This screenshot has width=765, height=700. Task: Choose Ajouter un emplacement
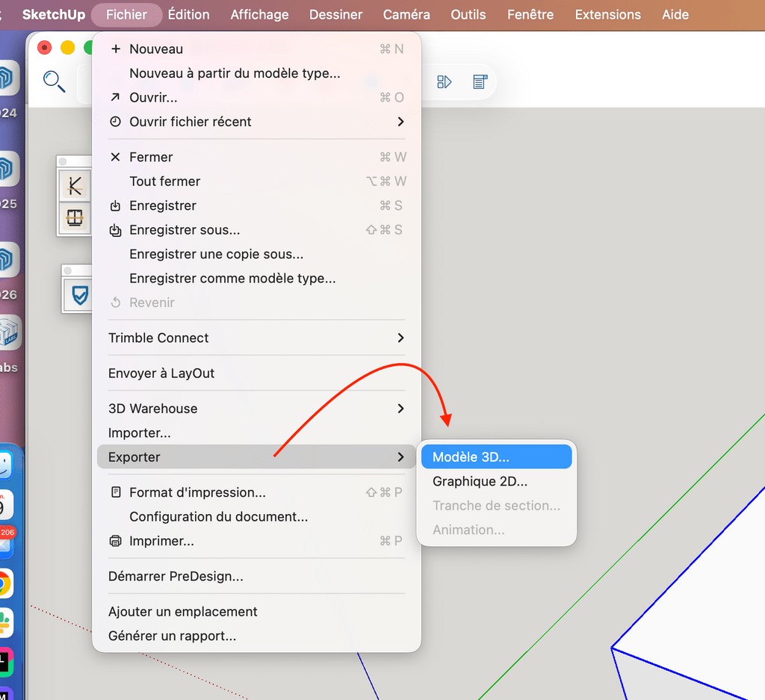257,612
